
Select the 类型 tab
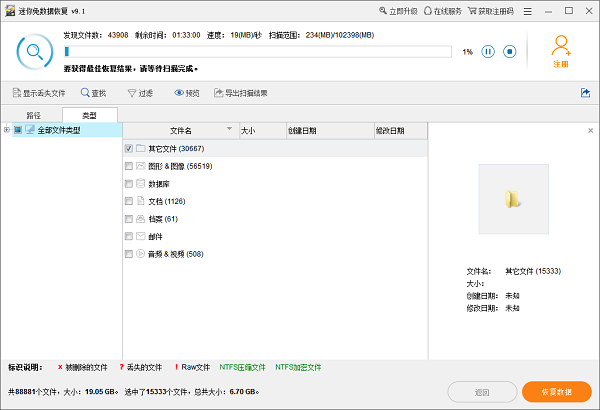[x=90, y=115]
